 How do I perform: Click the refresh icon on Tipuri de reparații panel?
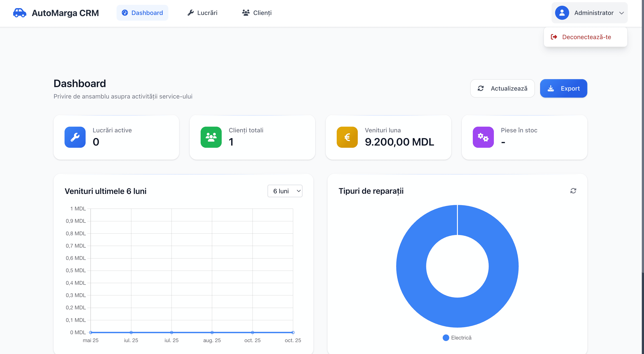click(573, 191)
